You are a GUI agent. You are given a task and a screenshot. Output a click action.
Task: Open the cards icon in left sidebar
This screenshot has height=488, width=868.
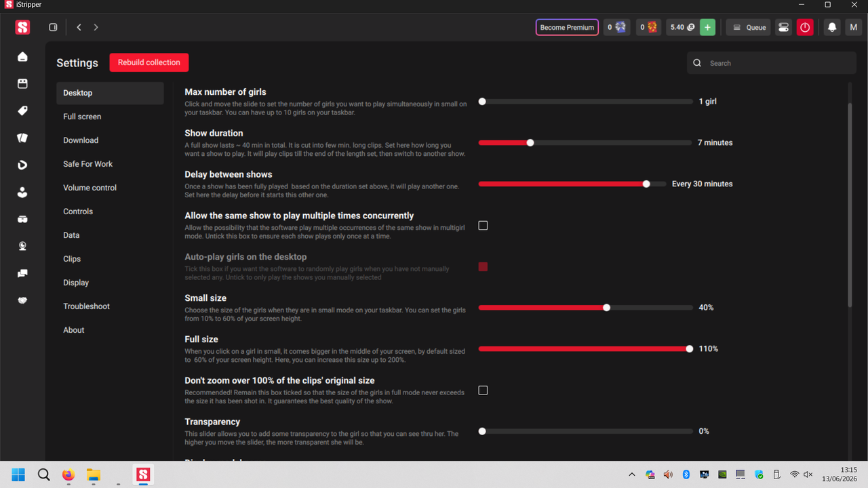point(22,138)
